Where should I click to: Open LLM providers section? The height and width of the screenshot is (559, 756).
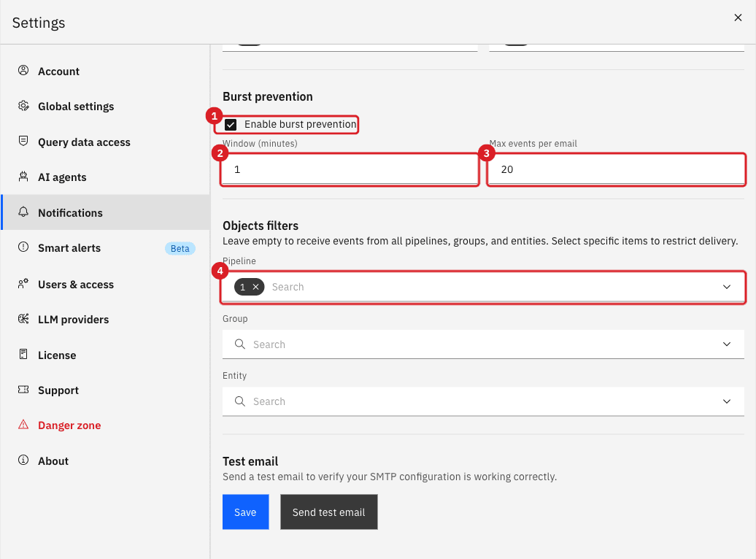[106, 320]
